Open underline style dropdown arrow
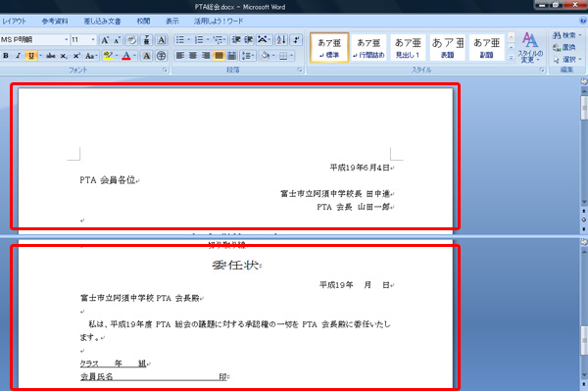The image size is (588, 391). pyautogui.click(x=40, y=56)
